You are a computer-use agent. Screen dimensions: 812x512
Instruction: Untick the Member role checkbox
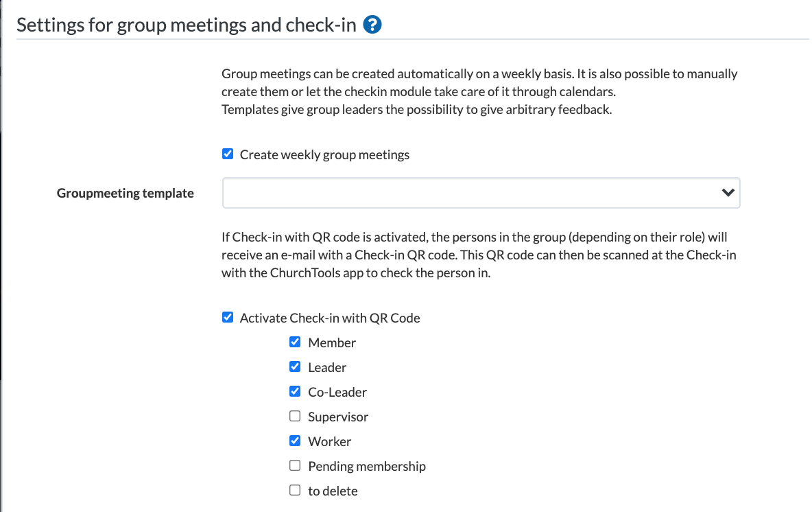point(295,342)
